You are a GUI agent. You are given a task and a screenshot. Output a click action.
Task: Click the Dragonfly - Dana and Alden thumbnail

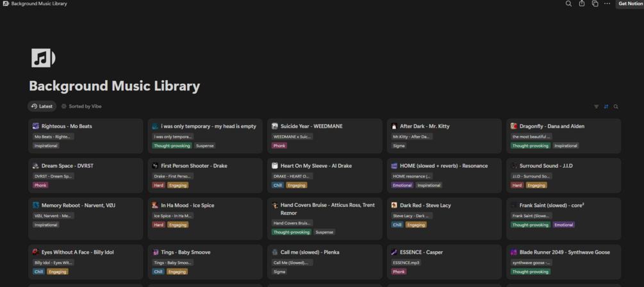[x=514, y=126]
